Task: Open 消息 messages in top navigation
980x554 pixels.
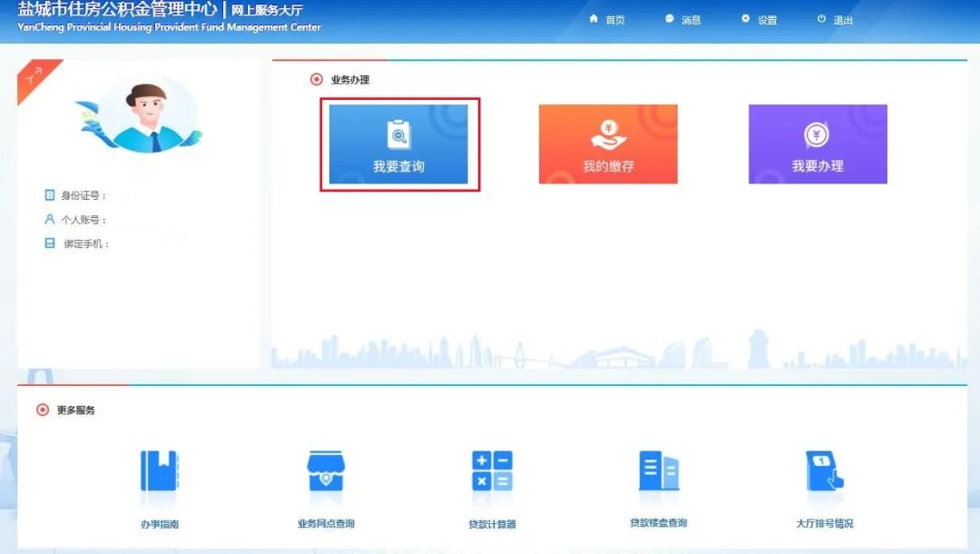Action: click(x=682, y=20)
